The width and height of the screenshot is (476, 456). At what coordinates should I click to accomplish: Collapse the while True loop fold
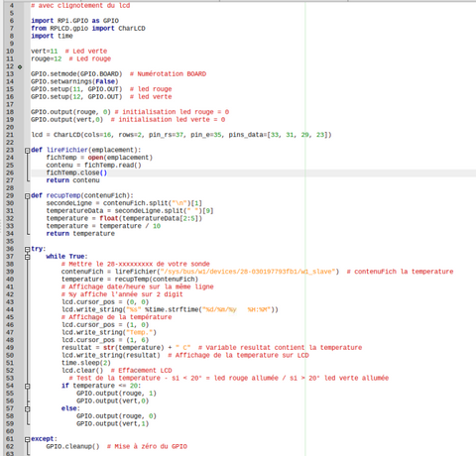28,257
